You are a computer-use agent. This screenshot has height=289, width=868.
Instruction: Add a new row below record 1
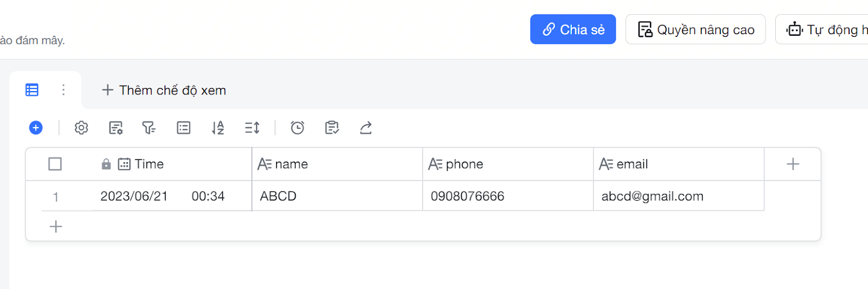tap(56, 227)
